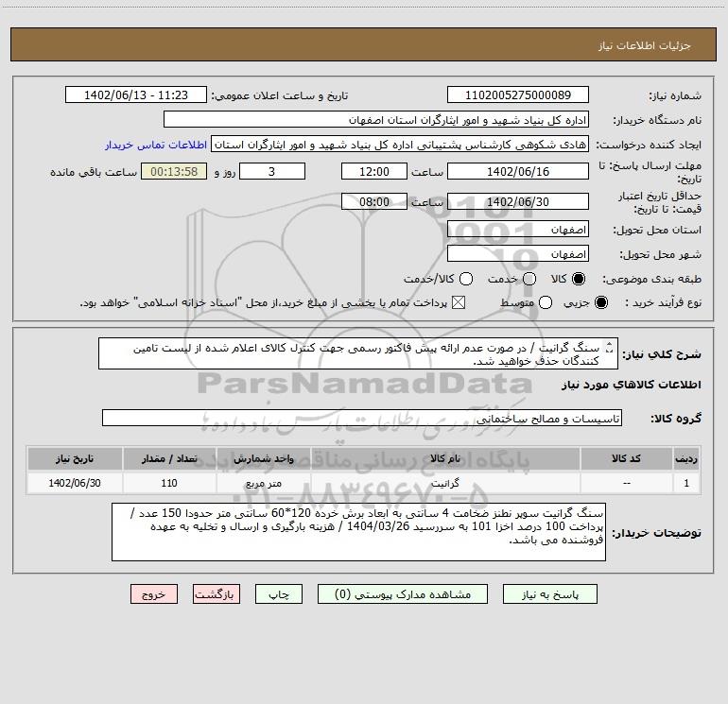Click the request creator field
Viewport: 728px width, 704px height.
tap(400, 145)
